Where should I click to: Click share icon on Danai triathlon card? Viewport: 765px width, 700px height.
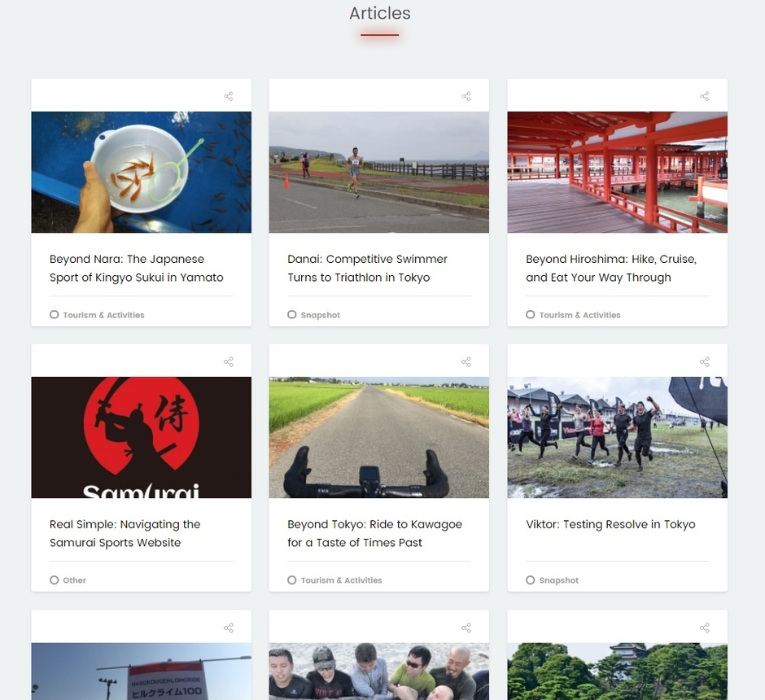tap(466, 96)
